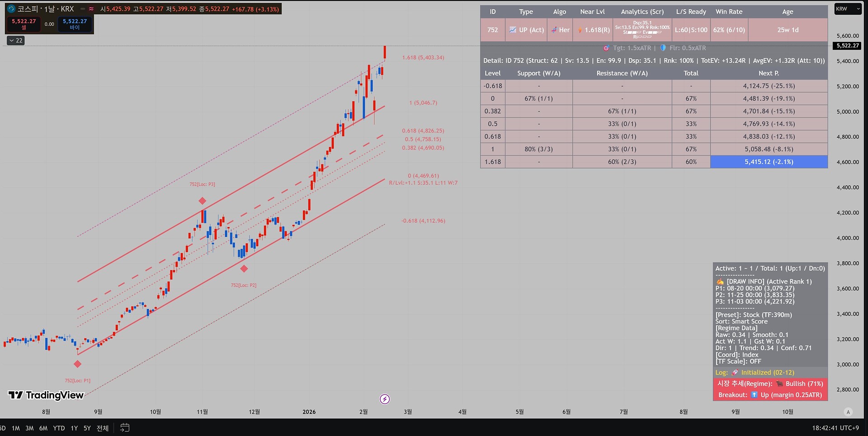Collapse the indicator legend showing 22
This screenshot has width=868, height=436.
tap(16, 41)
